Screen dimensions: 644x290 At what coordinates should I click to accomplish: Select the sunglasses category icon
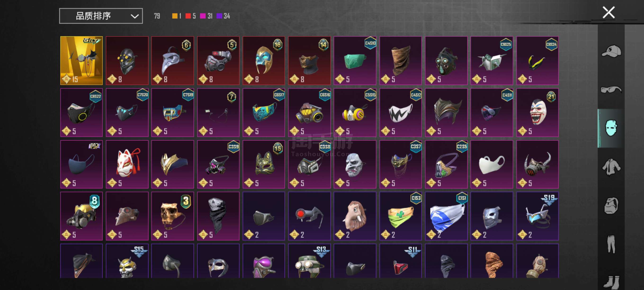(611, 89)
